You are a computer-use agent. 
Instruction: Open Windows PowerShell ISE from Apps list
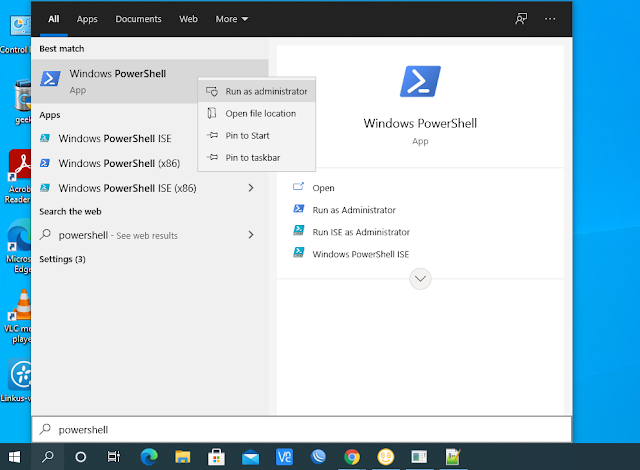click(115, 139)
